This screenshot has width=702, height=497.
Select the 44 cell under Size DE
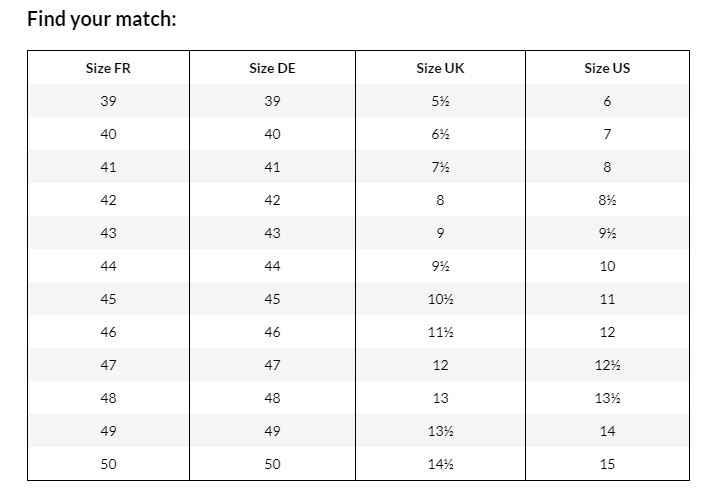point(272,266)
